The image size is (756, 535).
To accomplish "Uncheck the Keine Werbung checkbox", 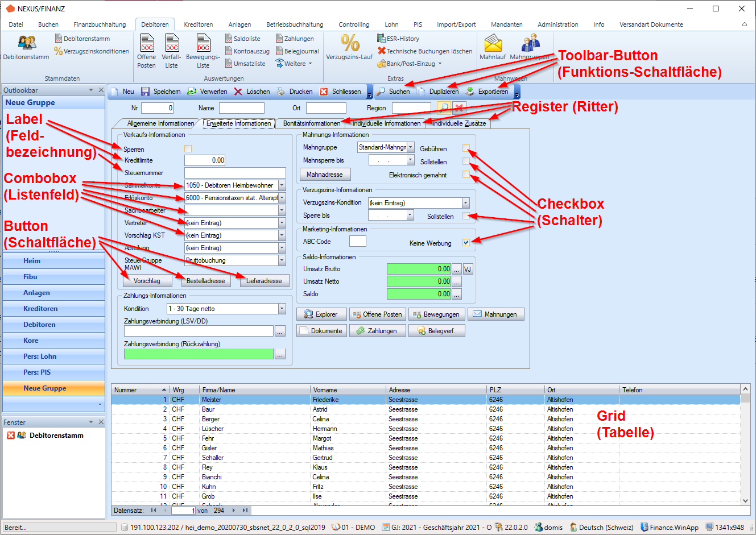I will pos(466,243).
